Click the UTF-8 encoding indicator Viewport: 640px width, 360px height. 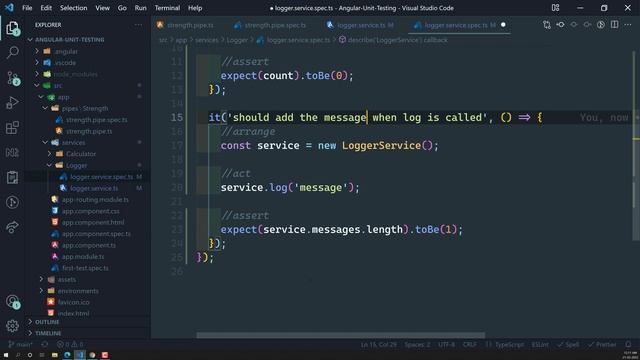tap(446, 344)
